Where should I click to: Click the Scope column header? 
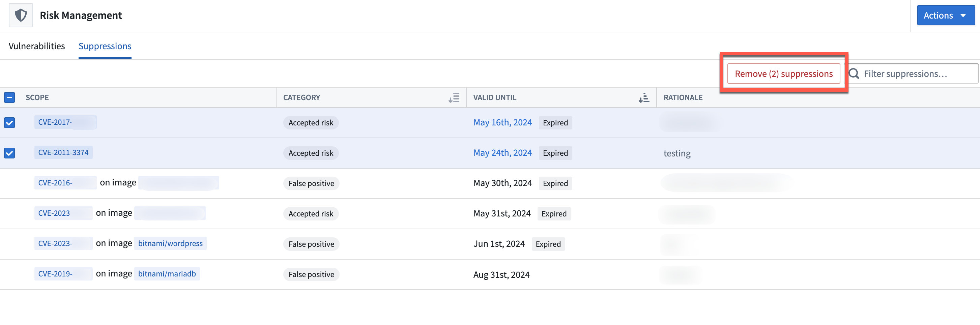pyautogui.click(x=37, y=98)
